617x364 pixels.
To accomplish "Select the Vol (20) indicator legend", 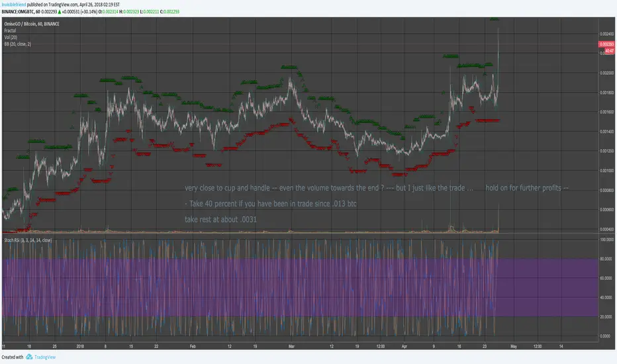I will 11,37.
